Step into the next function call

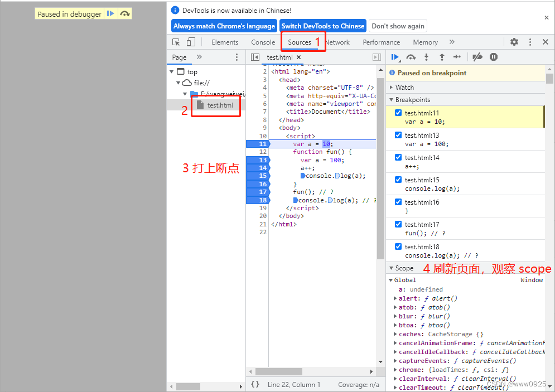427,57
